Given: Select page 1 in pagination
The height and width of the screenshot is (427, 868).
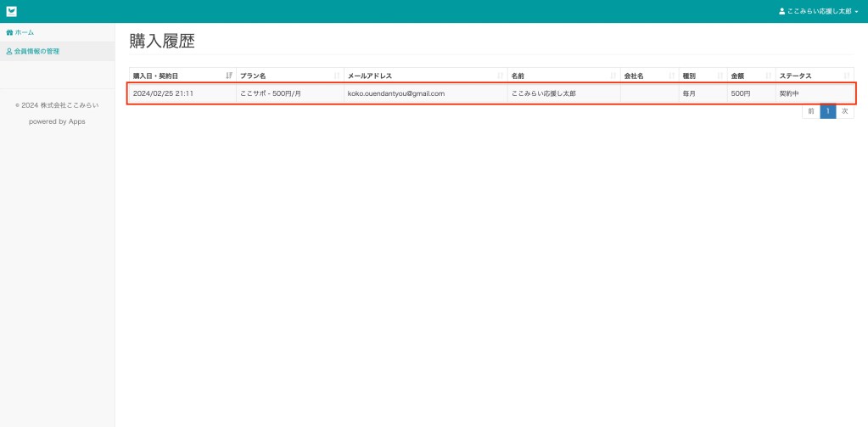Looking at the screenshot, I should tap(828, 111).
